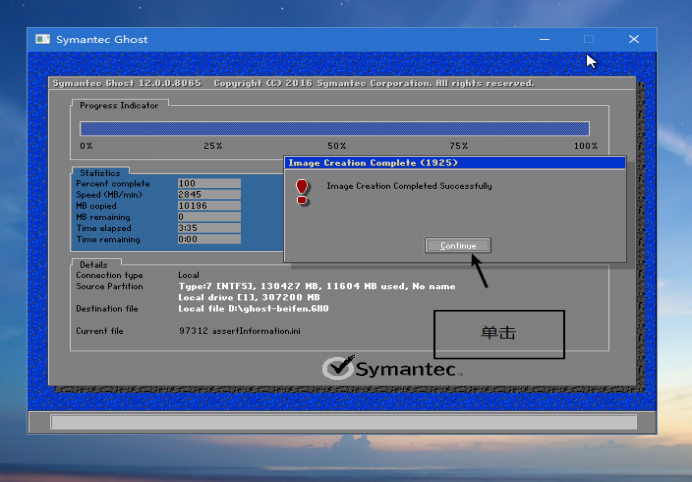Click the Current file label
This screenshot has width=692, height=482.
point(99,331)
